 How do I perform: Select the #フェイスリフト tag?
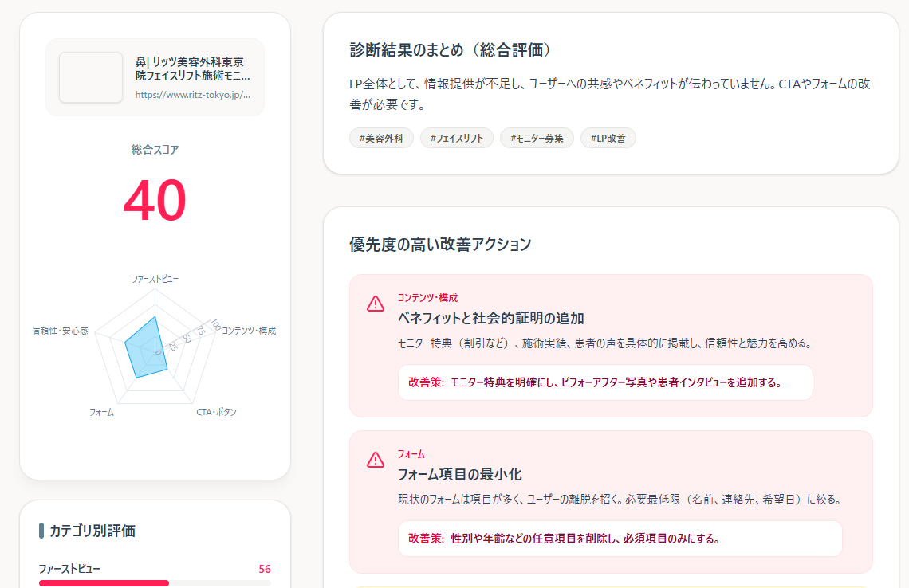[457, 138]
